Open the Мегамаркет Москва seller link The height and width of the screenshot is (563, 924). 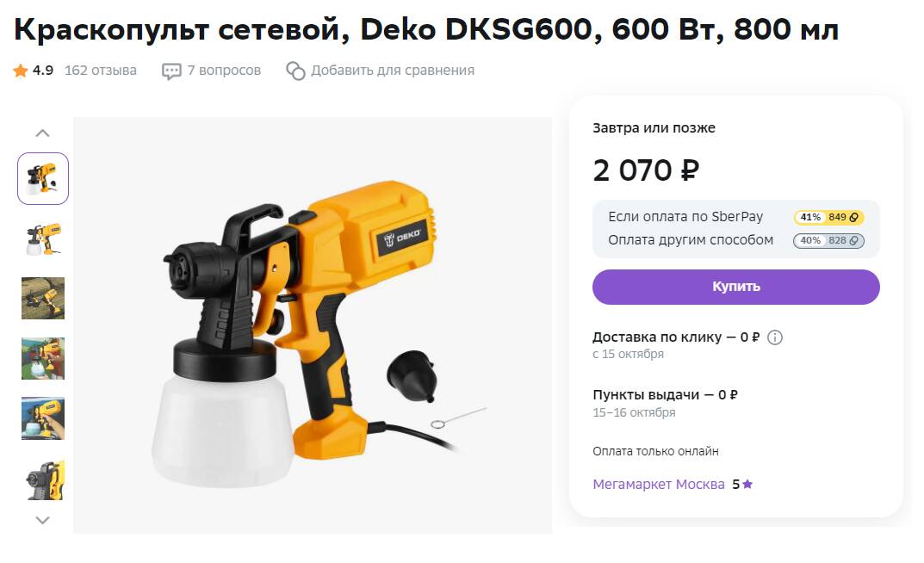[659, 484]
